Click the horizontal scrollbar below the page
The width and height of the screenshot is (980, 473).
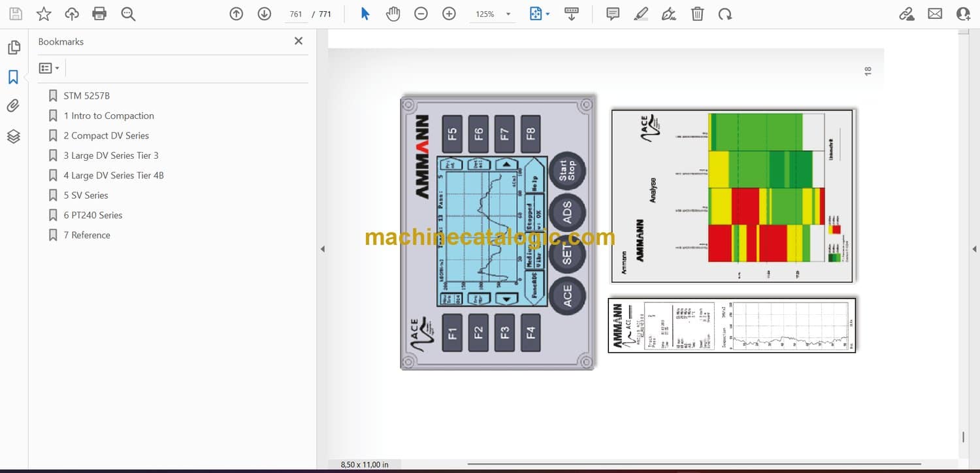point(694,465)
